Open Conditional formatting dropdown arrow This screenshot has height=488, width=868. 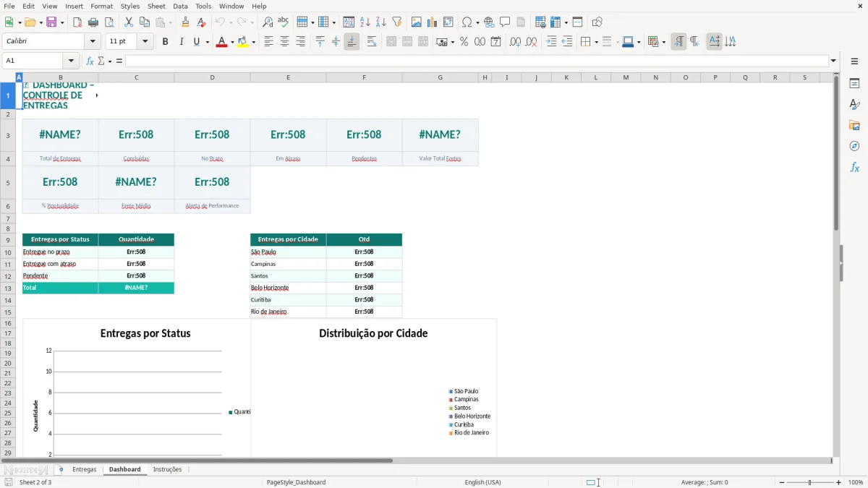pos(663,42)
